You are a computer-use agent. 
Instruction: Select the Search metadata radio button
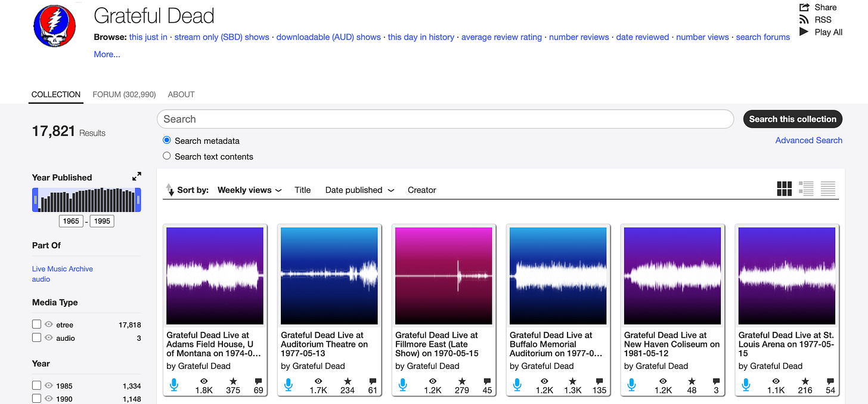coord(167,140)
